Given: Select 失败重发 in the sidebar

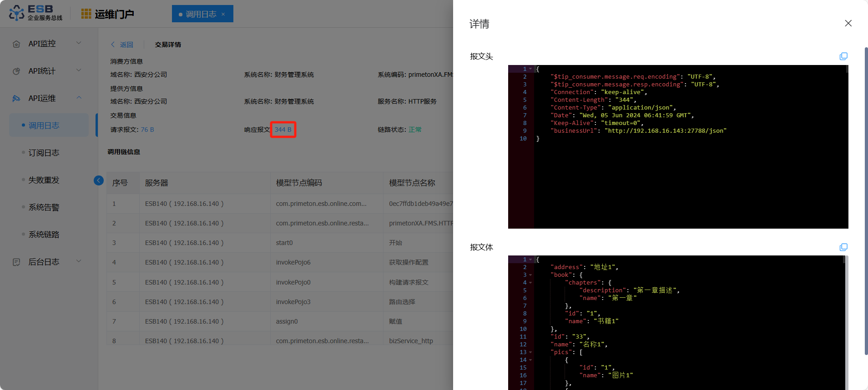Looking at the screenshot, I should [44, 180].
